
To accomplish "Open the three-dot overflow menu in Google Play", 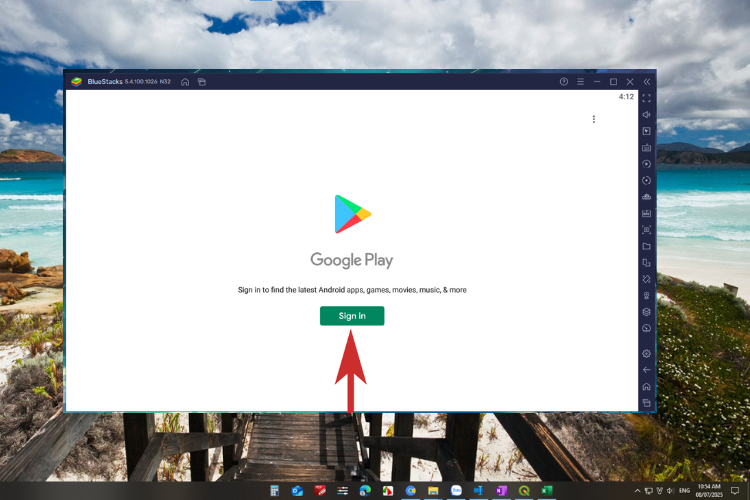I will click(x=594, y=119).
